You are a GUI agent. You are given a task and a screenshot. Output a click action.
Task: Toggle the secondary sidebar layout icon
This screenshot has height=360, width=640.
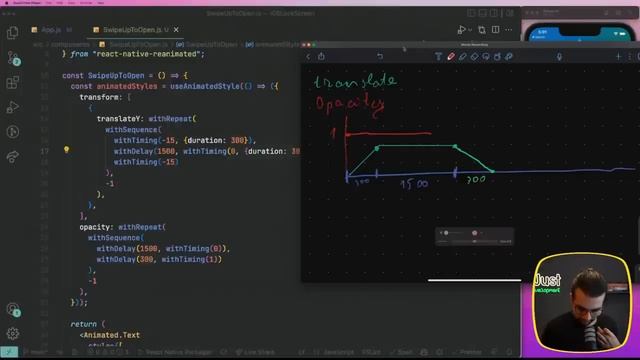(x=494, y=13)
